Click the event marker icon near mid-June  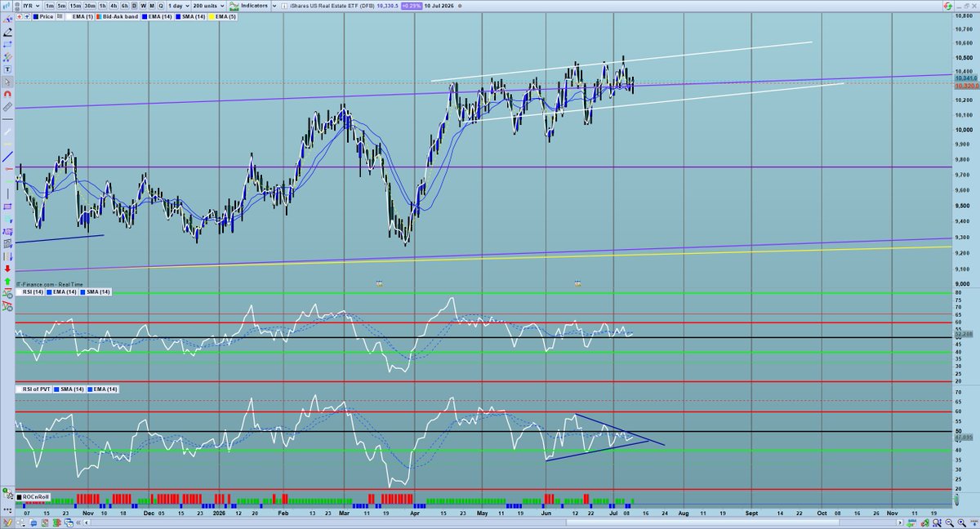578,283
